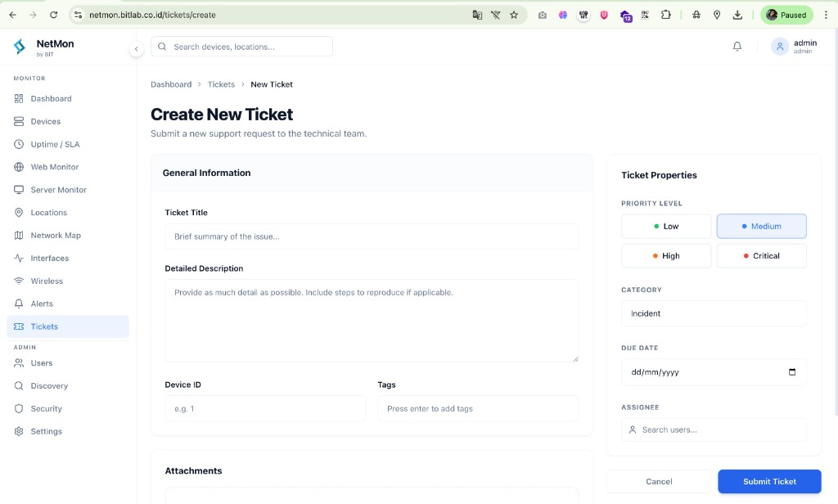Screen dimensions: 838x504
Task: Switch priority to Low
Action: tap(665, 226)
